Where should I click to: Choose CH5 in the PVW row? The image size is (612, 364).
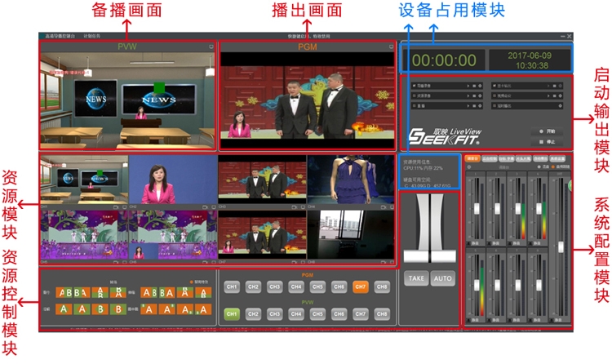point(317,313)
